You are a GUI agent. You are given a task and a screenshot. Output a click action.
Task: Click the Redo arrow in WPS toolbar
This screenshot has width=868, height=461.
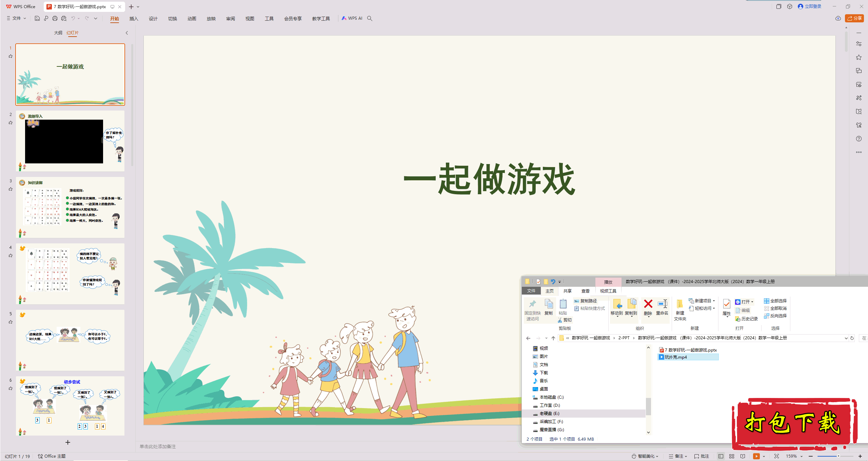click(87, 18)
